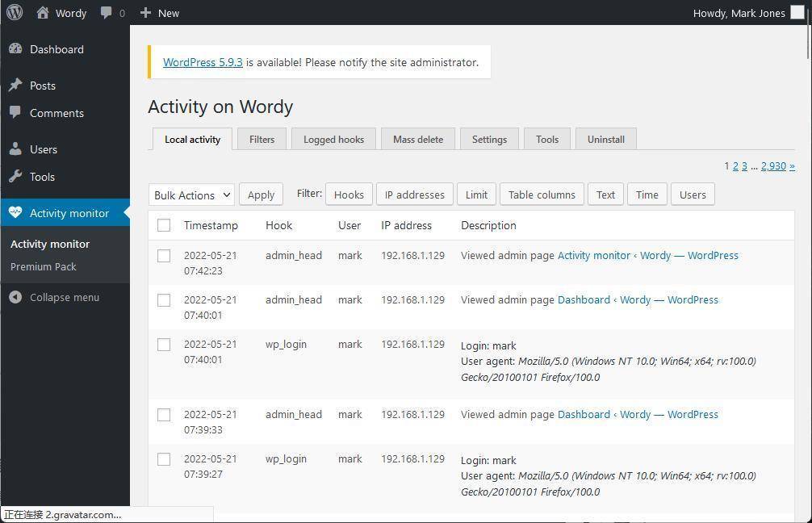Viewport: 812px width, 523px height.
Task: Click the Hook column header
Action: [278, 225]
